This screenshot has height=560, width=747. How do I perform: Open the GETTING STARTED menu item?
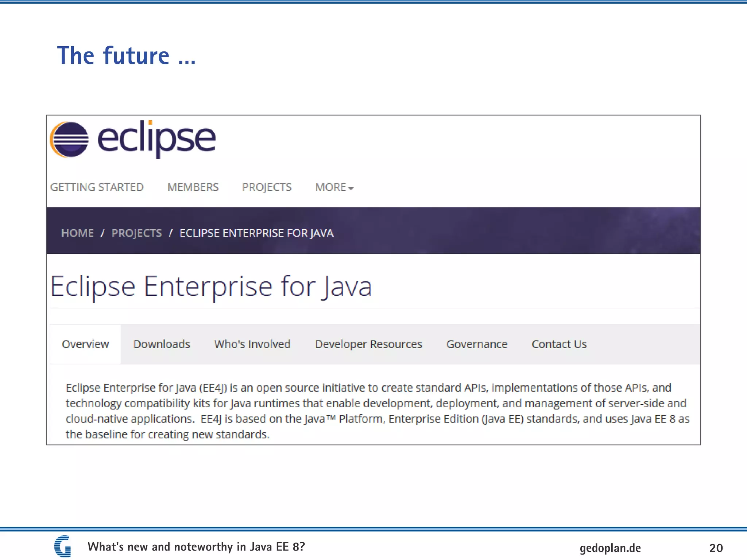pyautogui.click(x=97, y=187)
